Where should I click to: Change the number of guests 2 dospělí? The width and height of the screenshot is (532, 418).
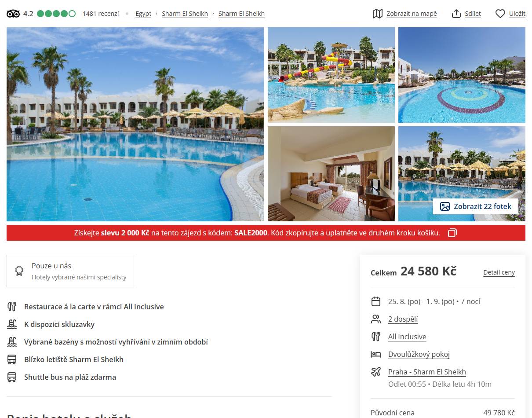(403, 319)
